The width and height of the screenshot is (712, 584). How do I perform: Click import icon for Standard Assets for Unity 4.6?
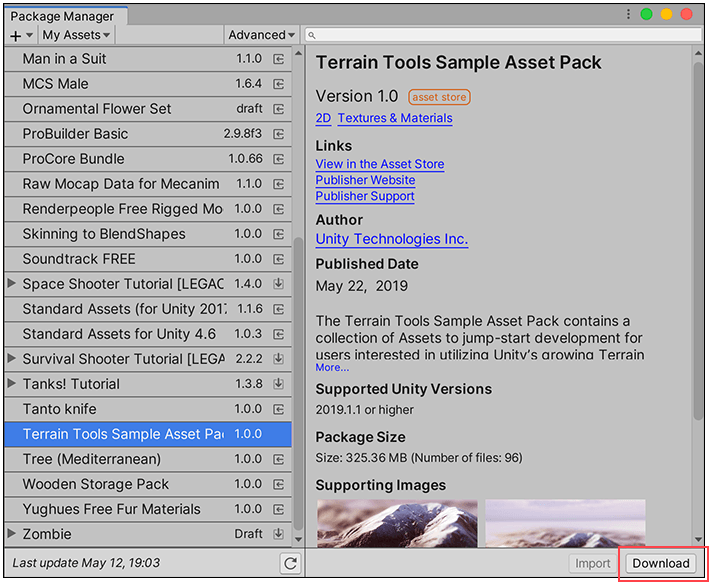[278, 334]
